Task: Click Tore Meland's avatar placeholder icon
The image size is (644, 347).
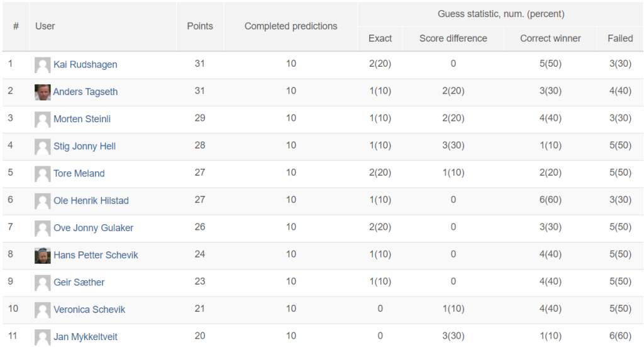Action: [x=42, y=174]
